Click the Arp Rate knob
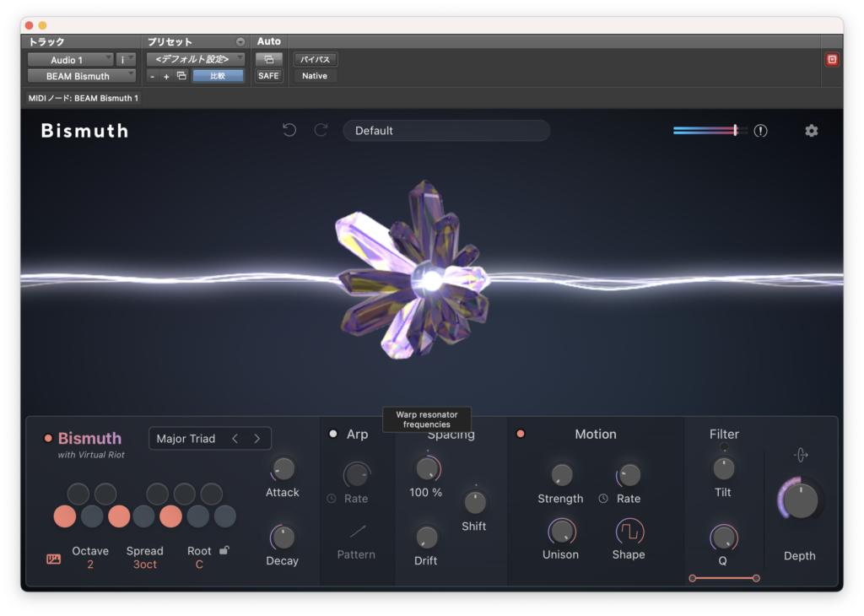The height and width of the screenshot is (616, 864). pos(357,474)
